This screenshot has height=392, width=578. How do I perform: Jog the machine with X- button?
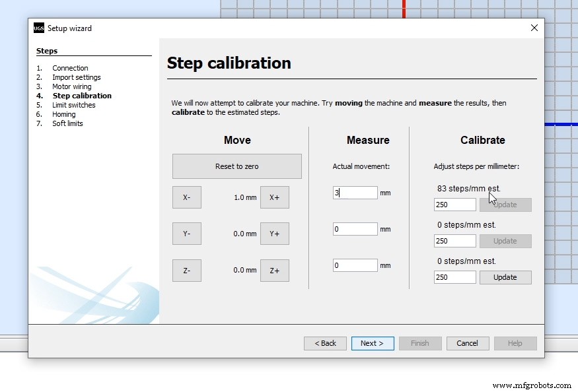(187, 197)
